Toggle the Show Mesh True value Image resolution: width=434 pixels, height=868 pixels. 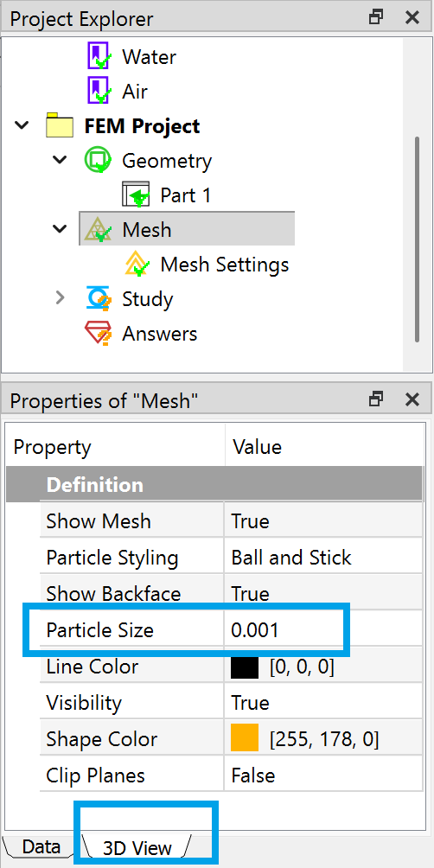pos(323,521)
